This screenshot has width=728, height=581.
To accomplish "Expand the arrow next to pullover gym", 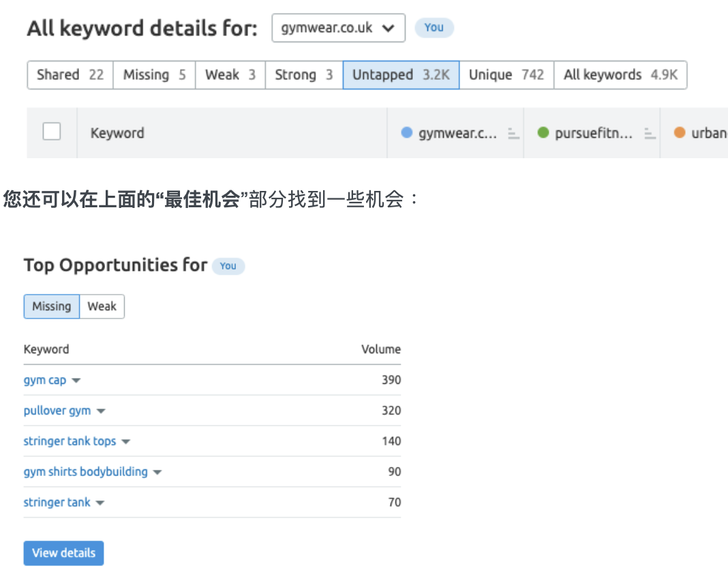I will (x=101, y=411).
